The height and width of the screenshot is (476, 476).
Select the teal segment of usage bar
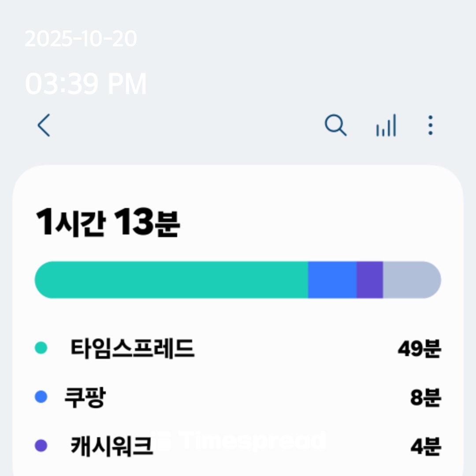[x=171, y=280]
